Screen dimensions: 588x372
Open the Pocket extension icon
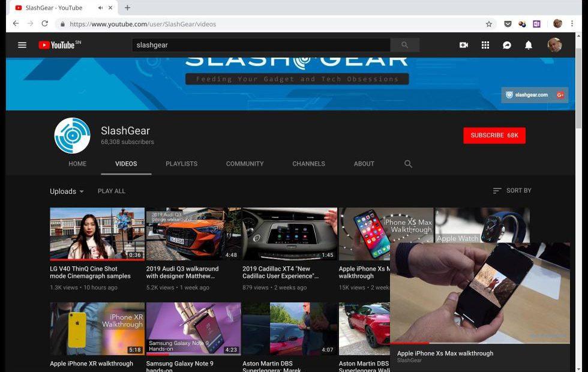(508, 24)
